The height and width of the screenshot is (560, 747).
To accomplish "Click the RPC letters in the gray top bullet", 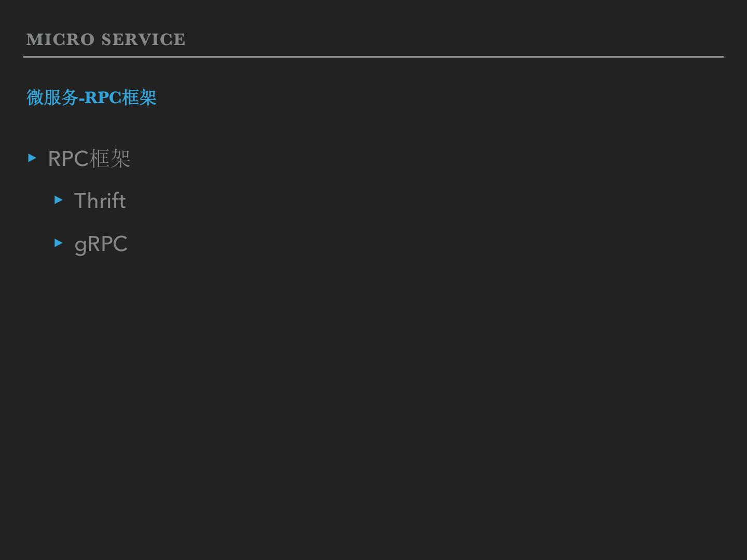I will pyautogui.click(x=68, y=159).
